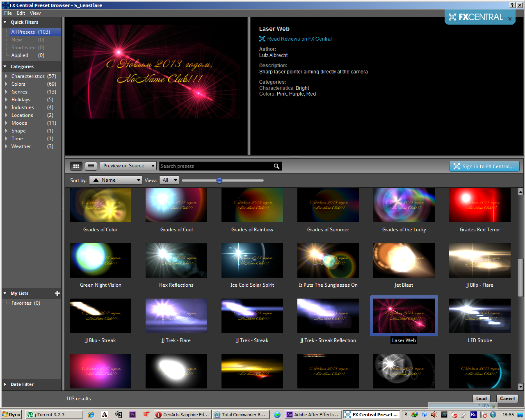Open Adobe After Effects taskbar button
525x420 pixels.
tap(313, 415)
